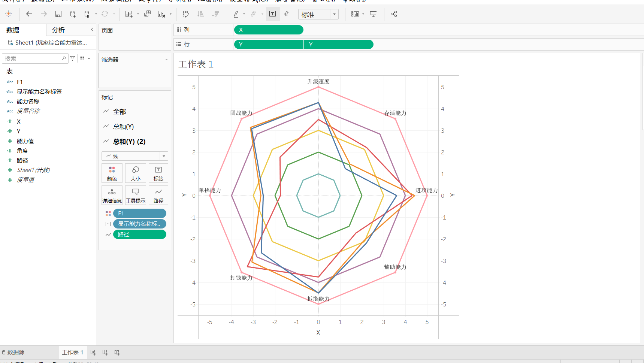Open the 筛选器 card dropdown arrow
This screenshot has height=363, width=644.
tap(166, 60)
